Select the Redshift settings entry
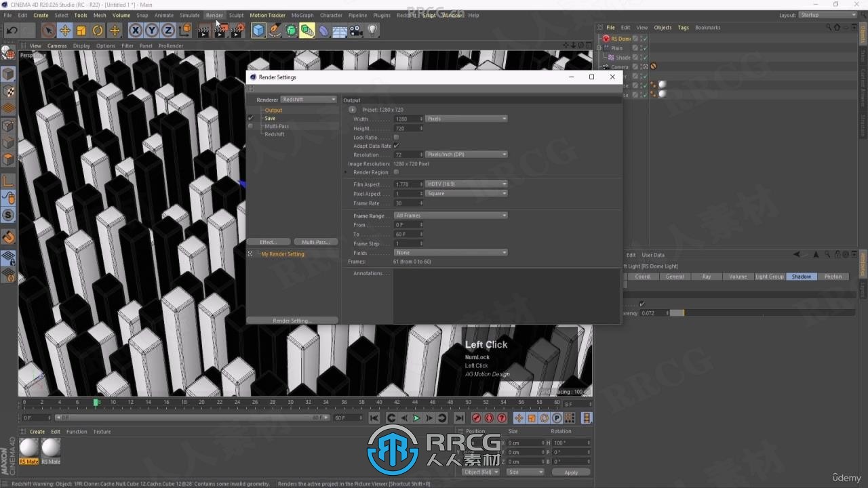The height and width of the screenshot is (488, 868). point(275,134)
